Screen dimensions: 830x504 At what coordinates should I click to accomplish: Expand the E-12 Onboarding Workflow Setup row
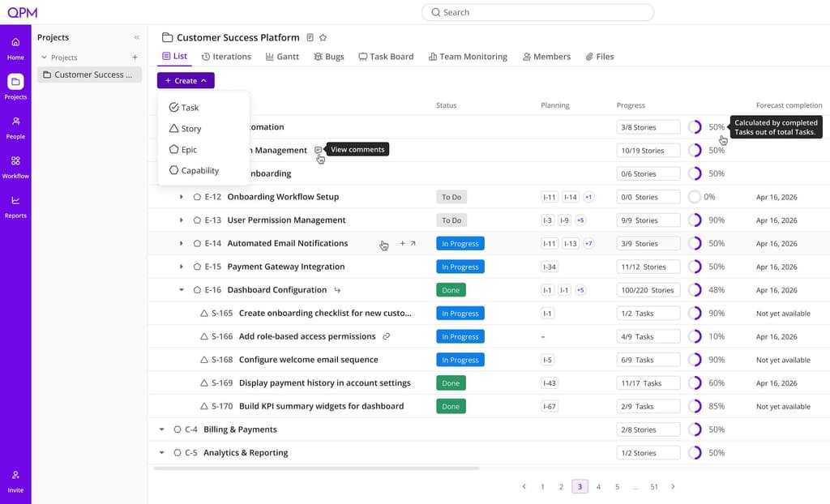pyautogui.click(x=181, y=197)
